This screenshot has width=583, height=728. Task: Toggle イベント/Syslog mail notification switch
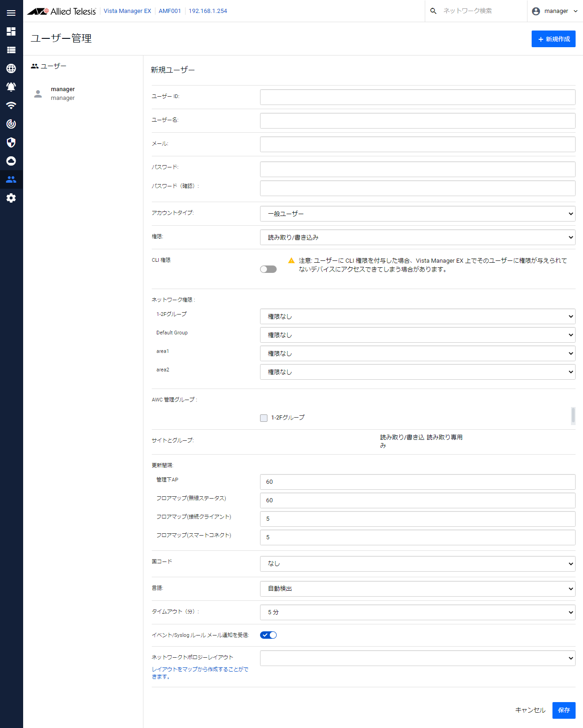pyautogui.click(x=268, y=635)
